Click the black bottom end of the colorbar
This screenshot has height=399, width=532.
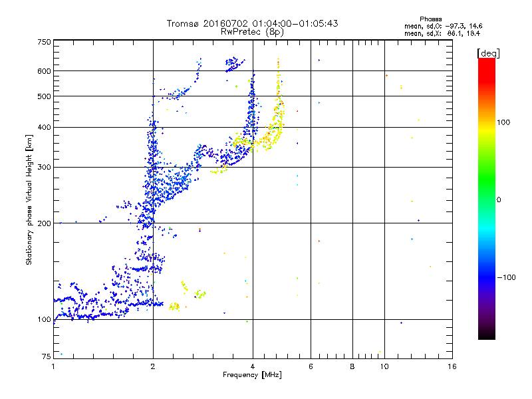point(487,334)
